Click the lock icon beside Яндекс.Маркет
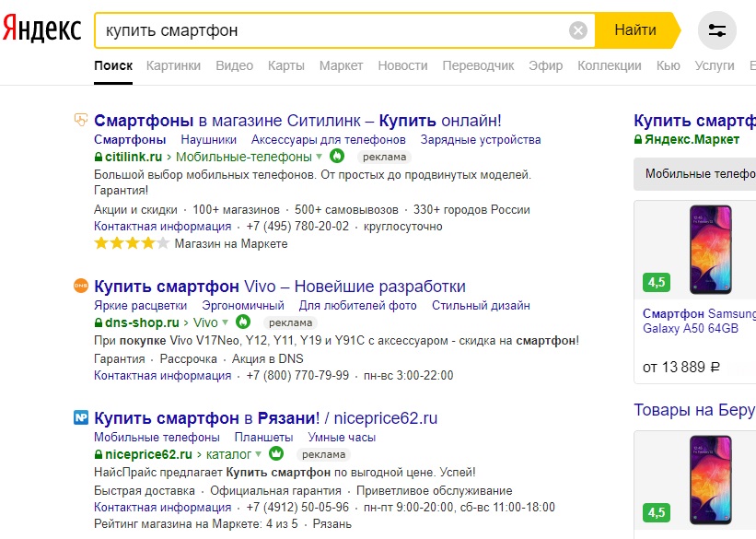The height and width of the screenshot is (539, 756). (638, 139)
